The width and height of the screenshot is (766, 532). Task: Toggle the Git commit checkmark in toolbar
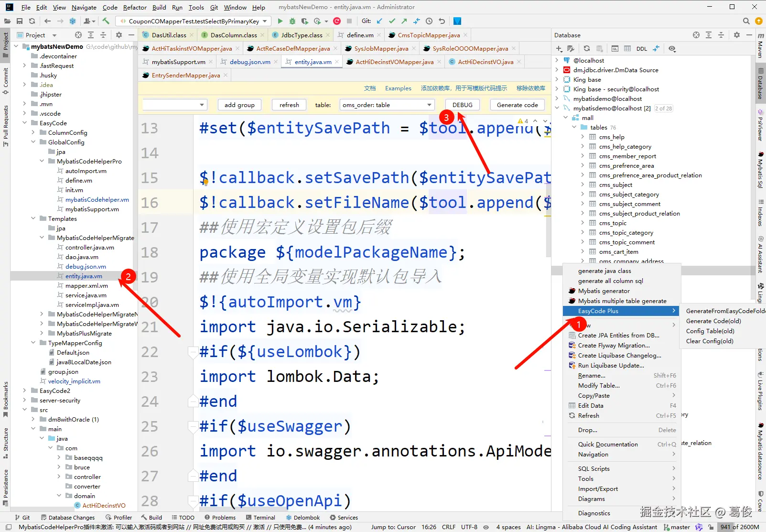[x=392, y=21]
